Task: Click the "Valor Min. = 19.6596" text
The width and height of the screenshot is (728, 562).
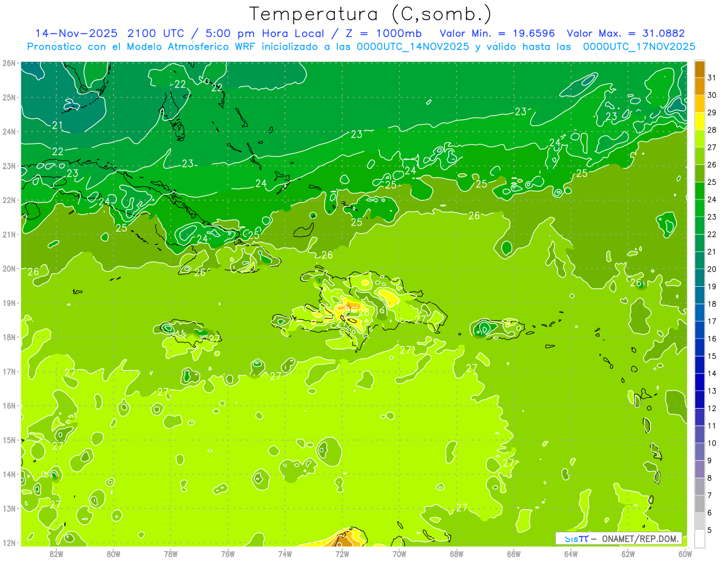Action: (x=497, y=33)
